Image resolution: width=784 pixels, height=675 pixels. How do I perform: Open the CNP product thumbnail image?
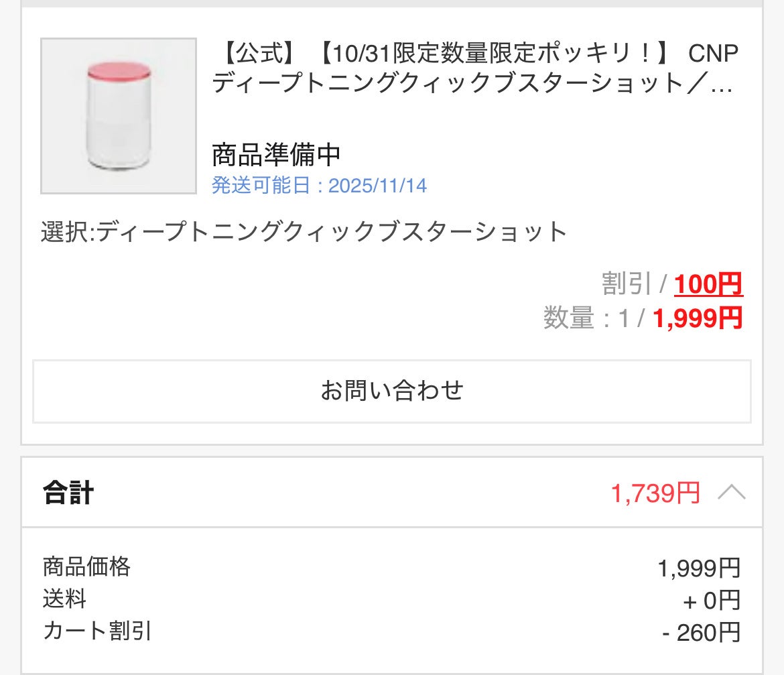pos(119,116)
